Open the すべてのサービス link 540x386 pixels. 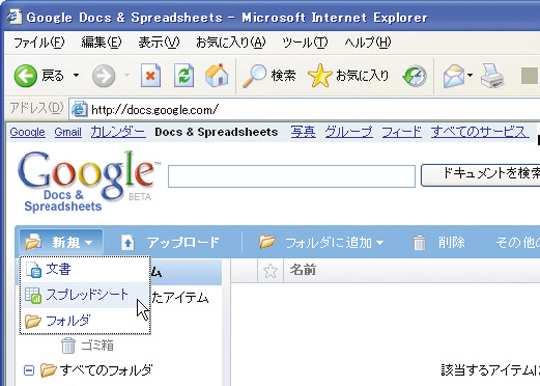480,132
